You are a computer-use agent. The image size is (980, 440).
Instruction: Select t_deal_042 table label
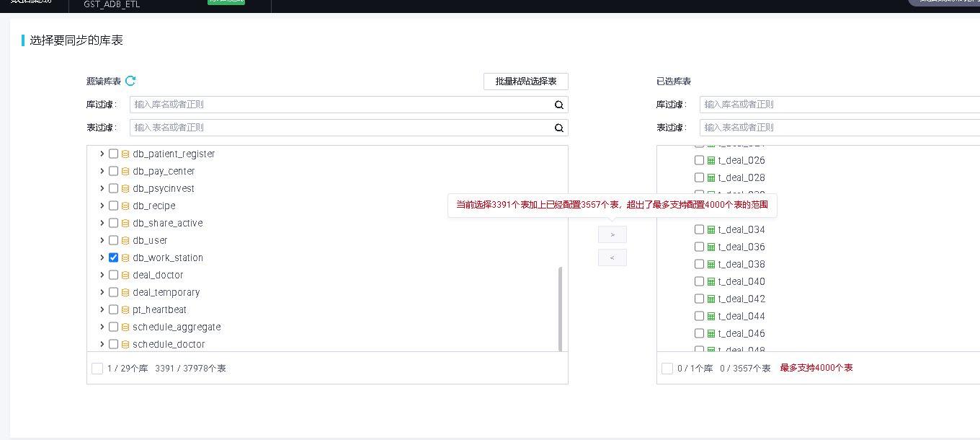point(741,299)
